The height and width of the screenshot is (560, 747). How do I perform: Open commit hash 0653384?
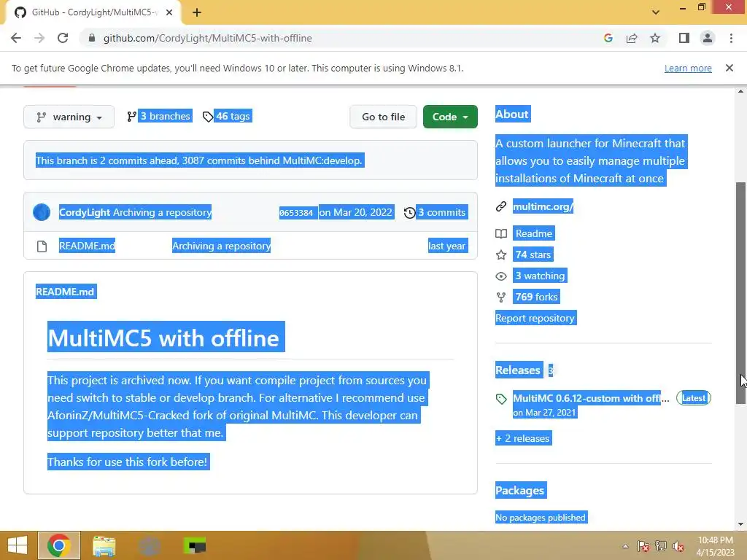click(296, 212)
